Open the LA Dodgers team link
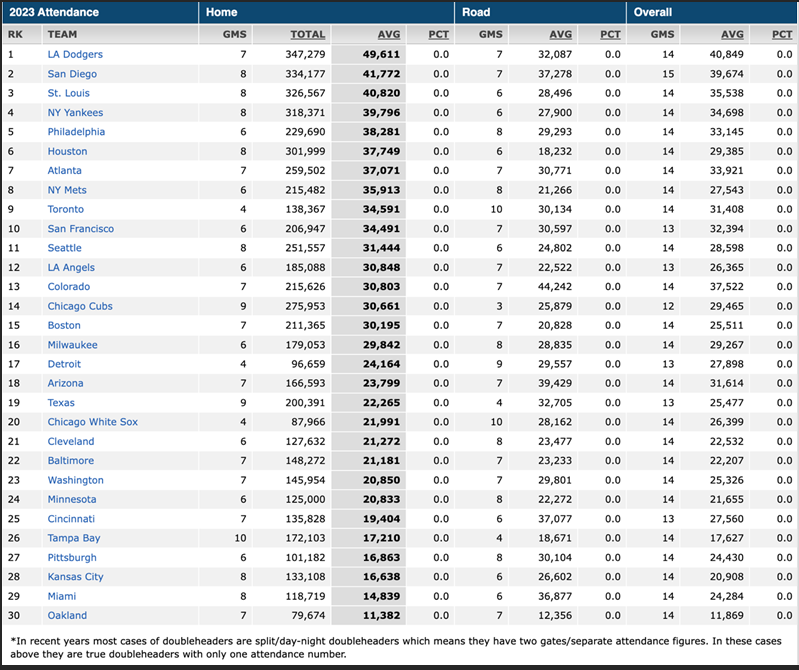 [x=75, y=55]
